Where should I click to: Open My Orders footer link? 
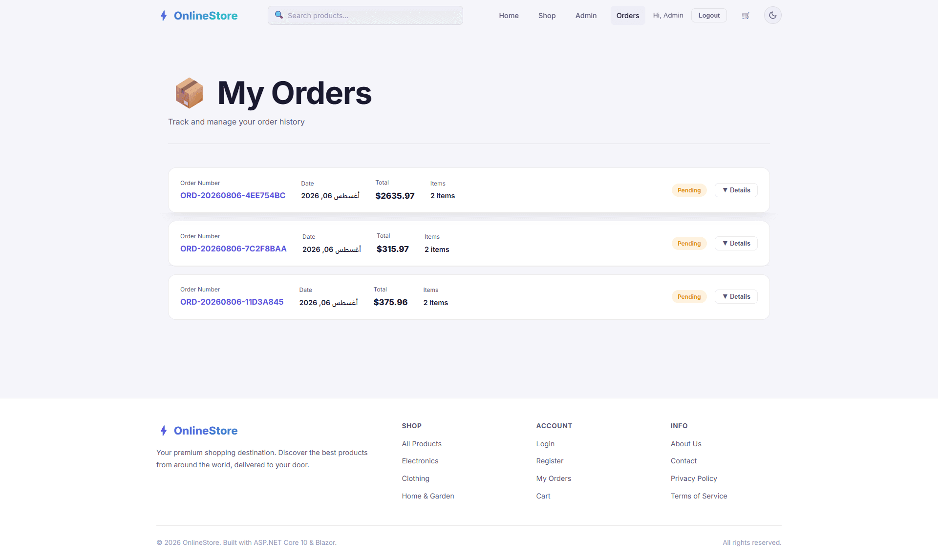point(554,478)
